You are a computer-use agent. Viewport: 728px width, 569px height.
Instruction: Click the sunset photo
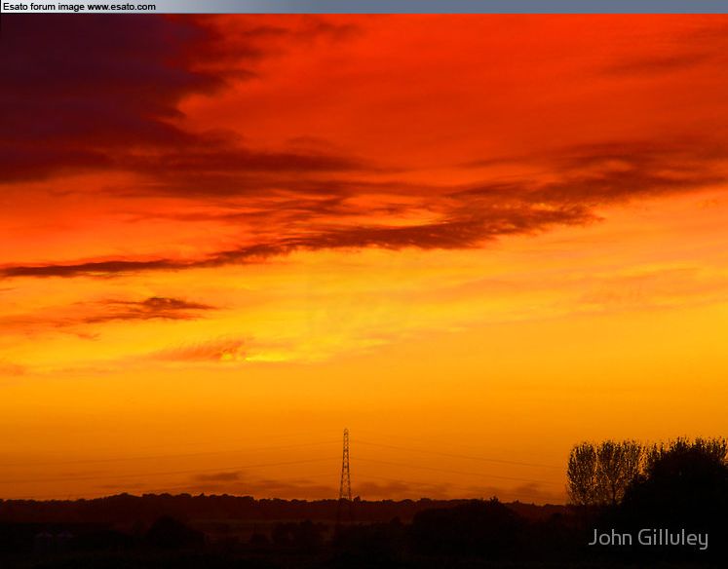pos(364,291)
